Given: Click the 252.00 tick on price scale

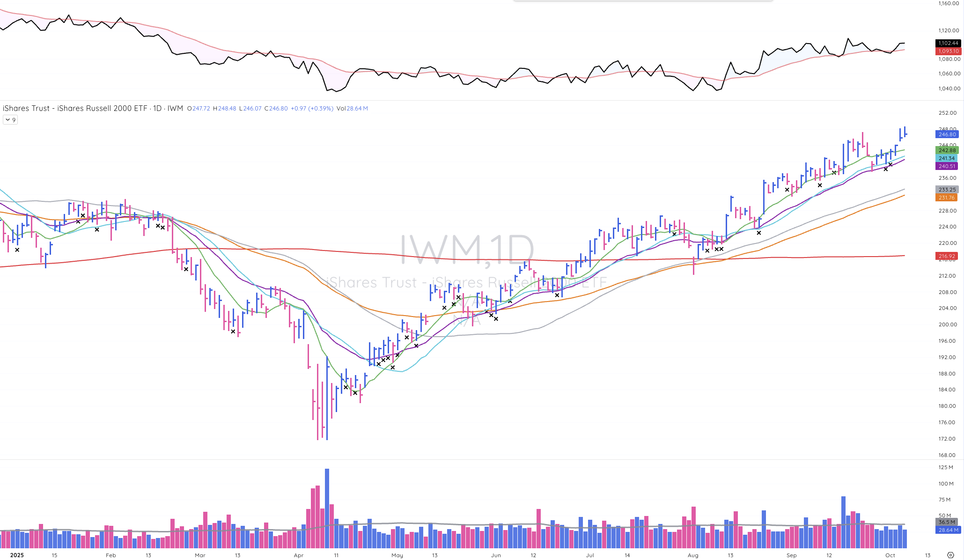Looking at the screenshot, I should tap(947, 113).
